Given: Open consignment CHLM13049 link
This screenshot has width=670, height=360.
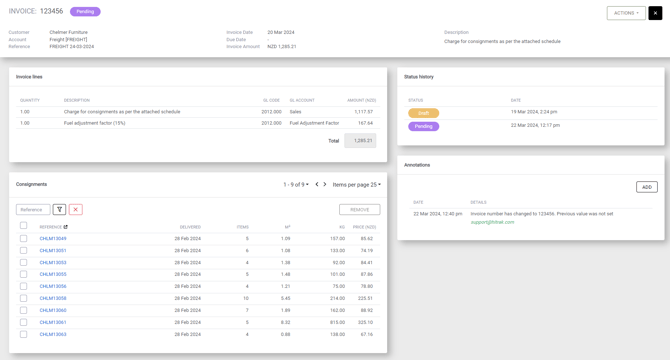Looking at the screenshot, I should pos(53,238).
